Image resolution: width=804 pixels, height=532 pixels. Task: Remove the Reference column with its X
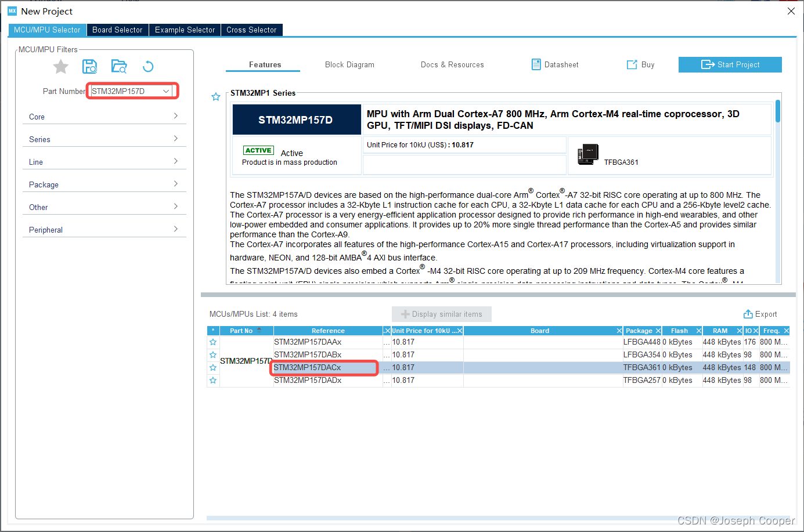click(387, 331)
